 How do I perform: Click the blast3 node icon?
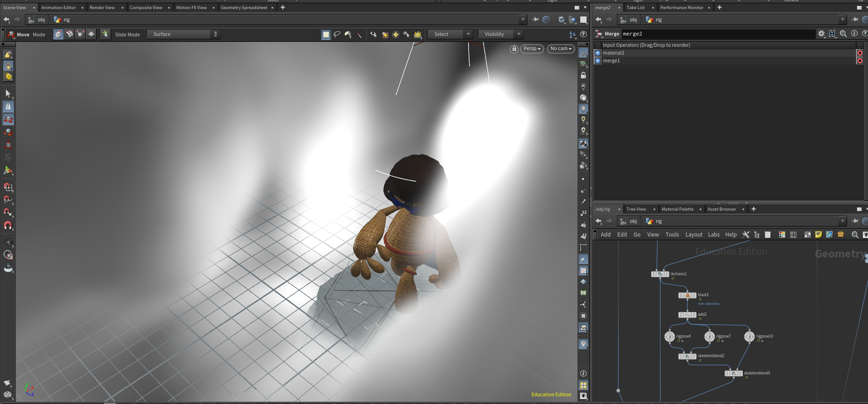(x=687, y=295)
